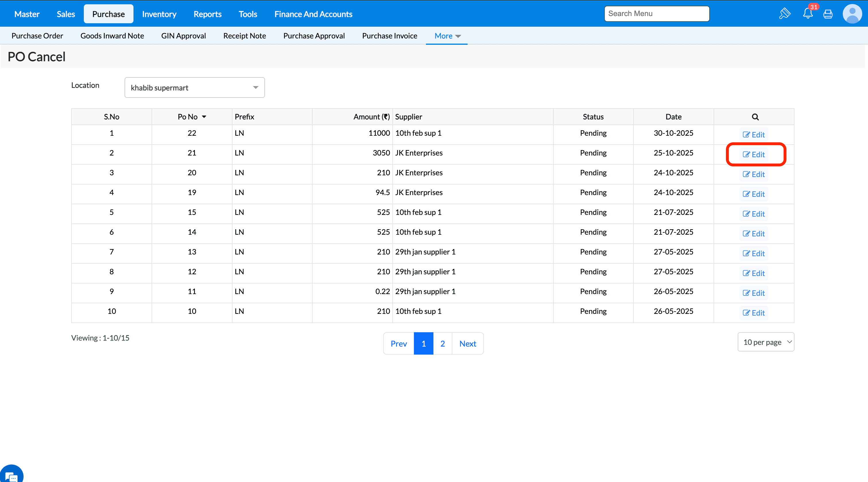Expand the More submenu
Image resolution: width=868 pixels, height=482 pixels.
tap(447, 36)
